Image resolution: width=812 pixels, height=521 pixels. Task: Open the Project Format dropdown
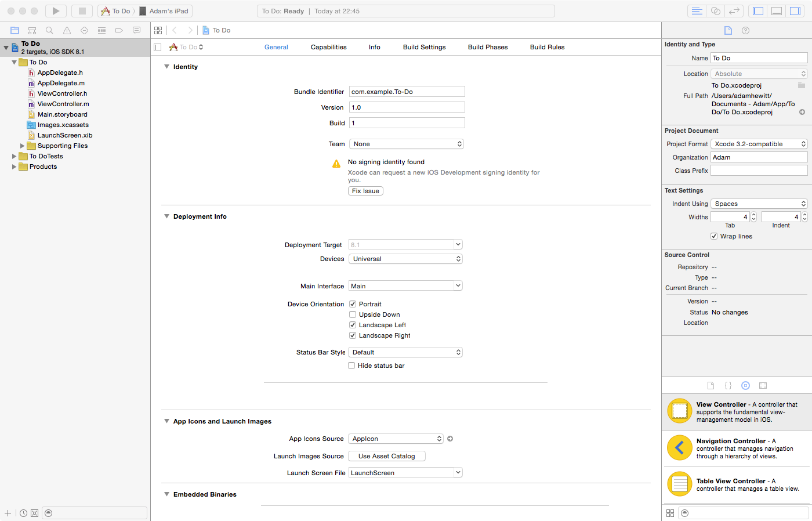759,144
